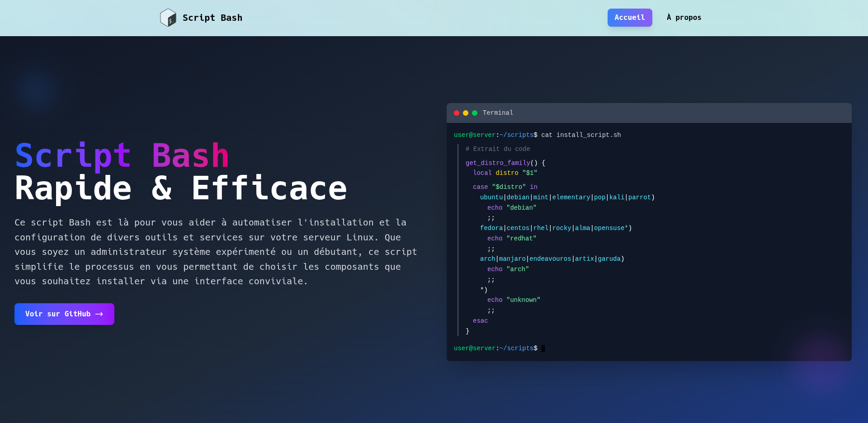This screenshot has width=868, height=423.
Task: Toggle the green maximize dot of the terminal
Action: pos(475,113)
